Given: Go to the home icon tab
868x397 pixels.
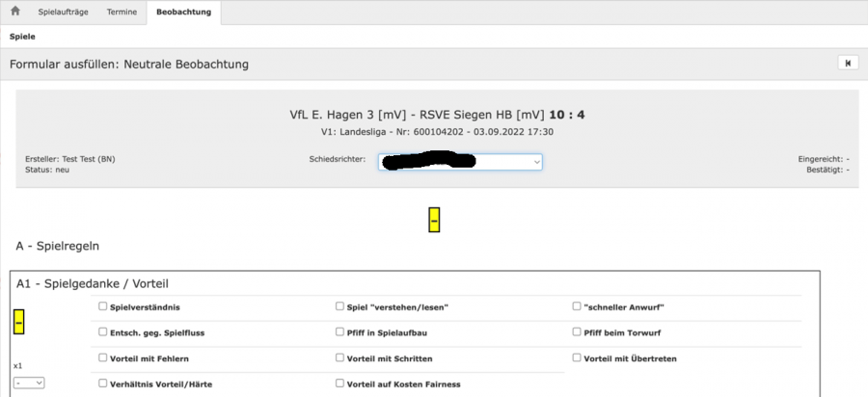Looking at the screenshot, I should 14,12.
